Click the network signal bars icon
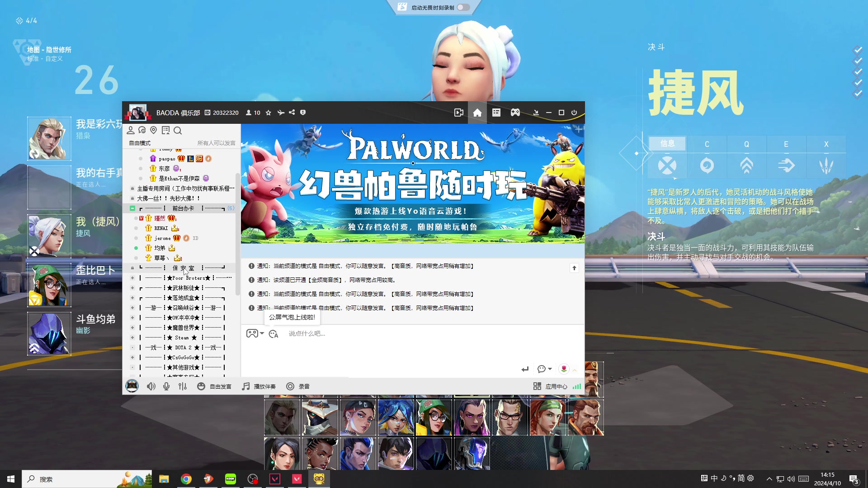This screenshot has height=488, width=868. (x=577, y=386)
